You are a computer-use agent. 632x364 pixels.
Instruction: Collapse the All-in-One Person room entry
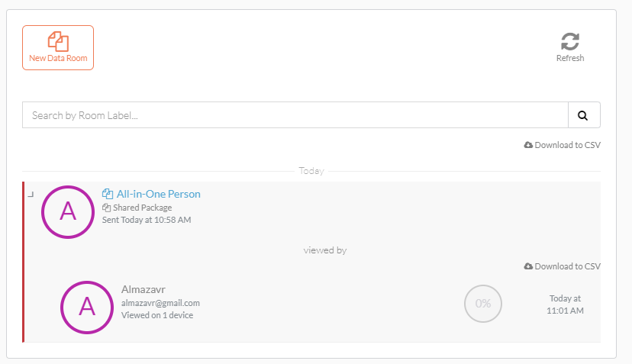(x=31, y=195)
